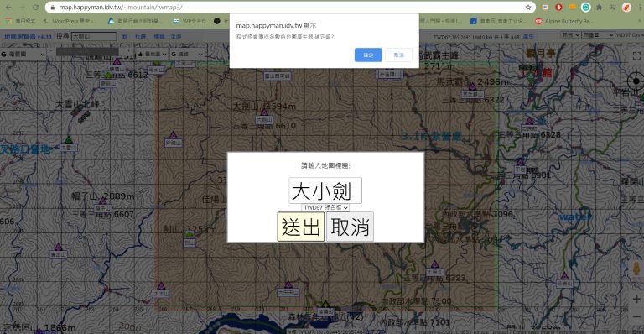
Task: Open the first extension icon beside star
Action: pyautogui.click(x=545, y=8)
